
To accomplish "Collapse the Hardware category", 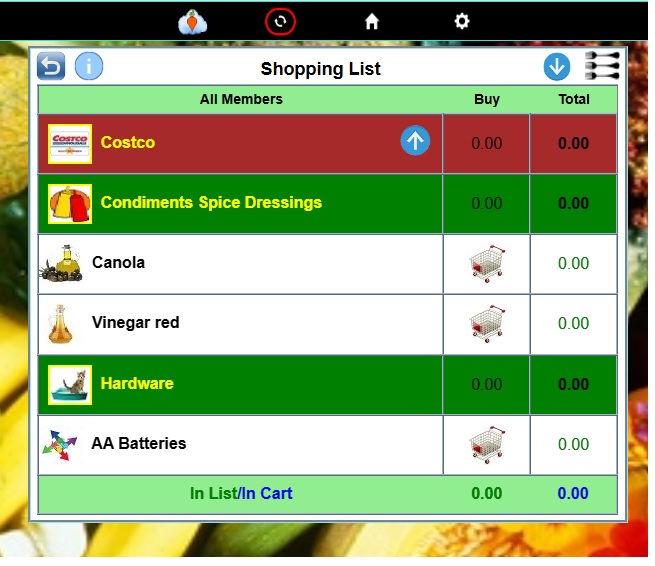I will tap(137, 383).
